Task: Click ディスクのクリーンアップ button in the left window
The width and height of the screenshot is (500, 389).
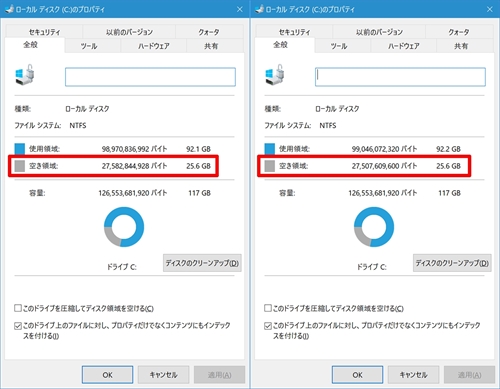Action: pos(202,263)
